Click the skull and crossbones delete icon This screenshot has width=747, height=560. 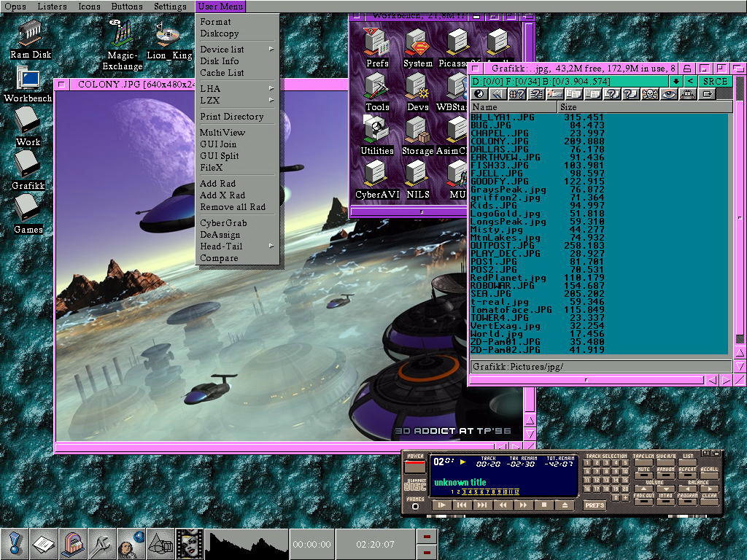(x=649, y=94)
